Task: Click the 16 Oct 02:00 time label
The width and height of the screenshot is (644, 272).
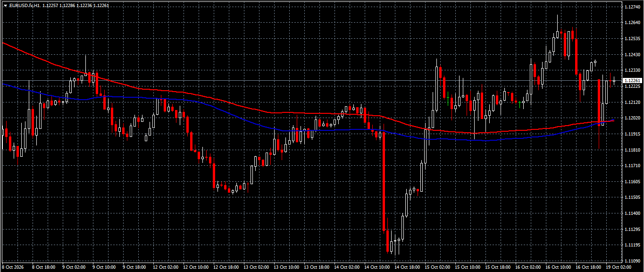Action: (x=528, y=267)
